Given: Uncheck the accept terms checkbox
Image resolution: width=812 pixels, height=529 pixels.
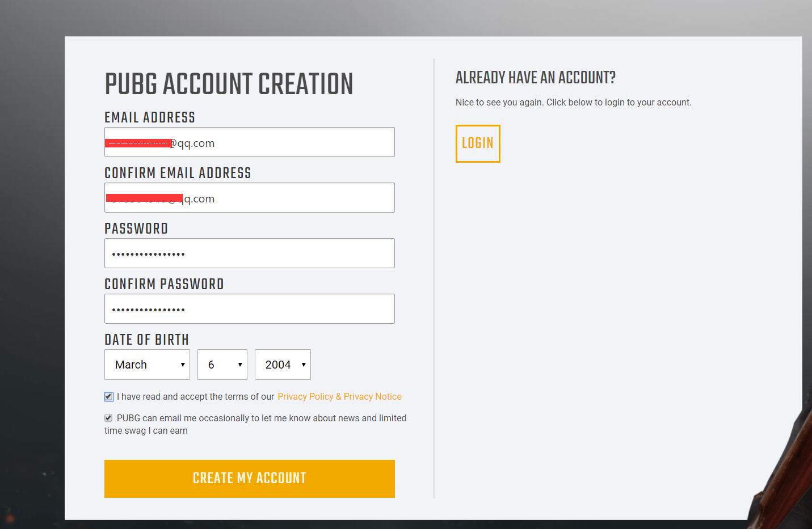Looking at the screenshot, I should pos(109,397).
